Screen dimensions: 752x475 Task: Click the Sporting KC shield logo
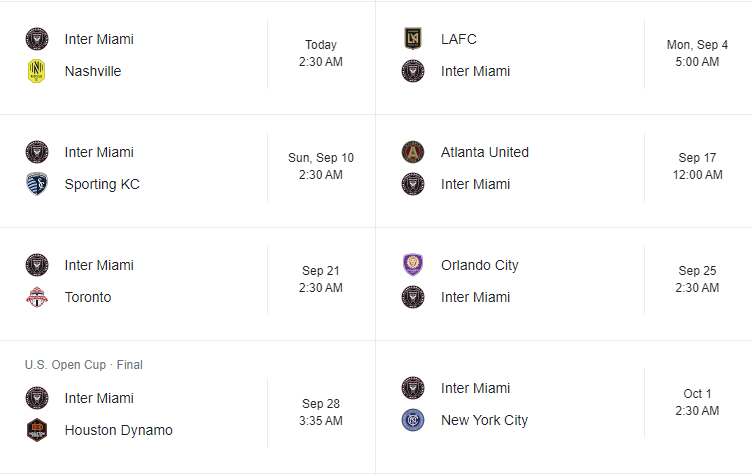coord(37,184)
